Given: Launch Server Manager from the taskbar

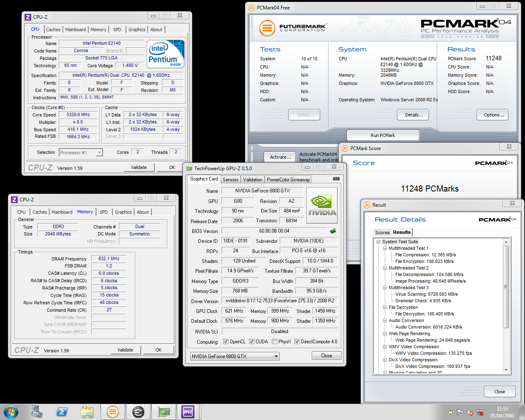Looking at the screenshot, I should [x=37, y=412].
